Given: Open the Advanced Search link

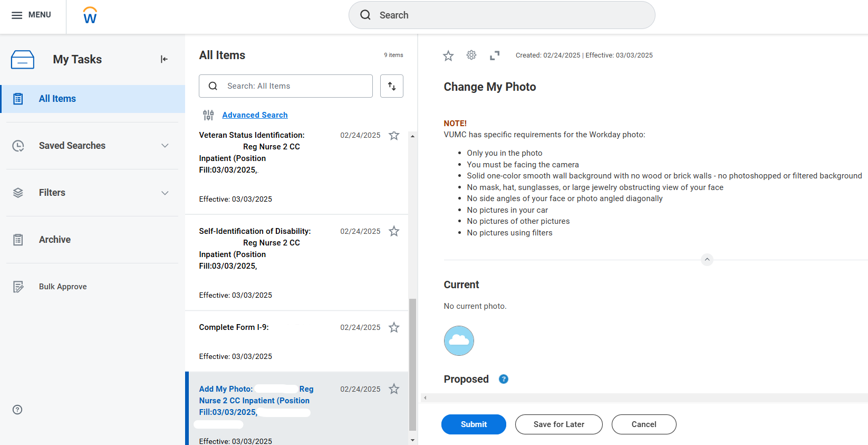Looking at the screenshot, I should point(255,115).
